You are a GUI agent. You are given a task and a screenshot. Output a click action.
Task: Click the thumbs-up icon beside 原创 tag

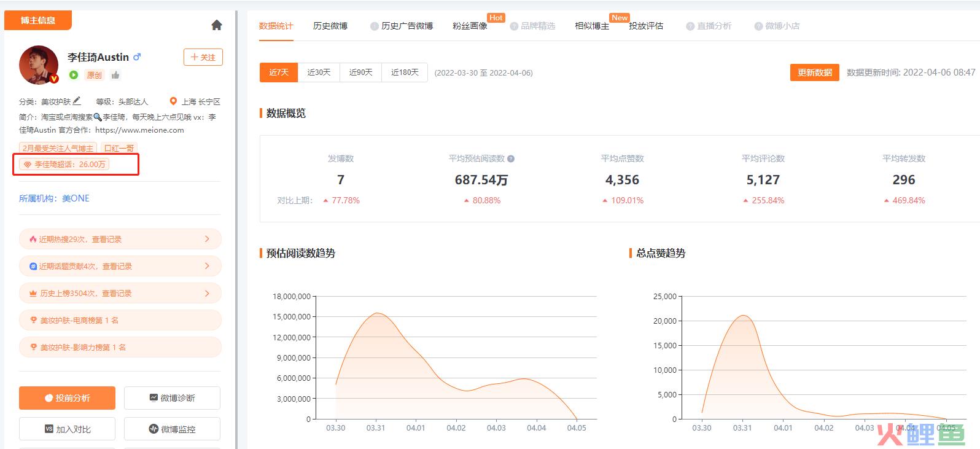tap(115, 75)
